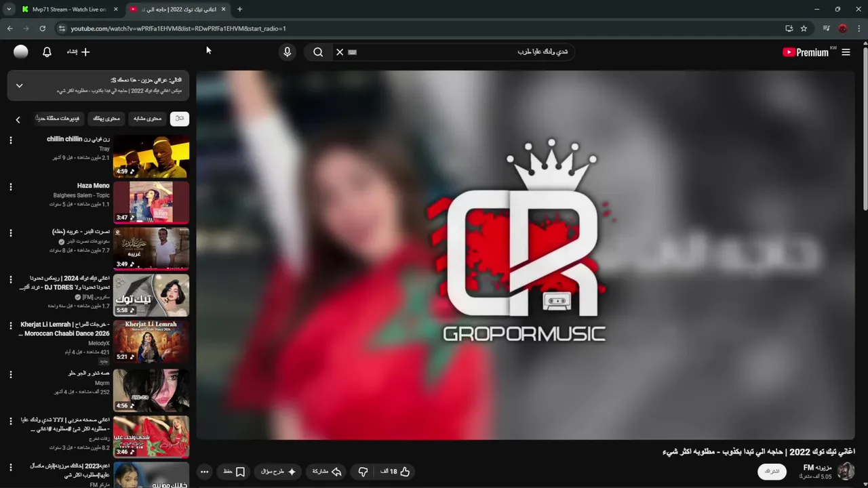Open options for DJ TDRES TikTok 2024 video
This screenshot has height=488, width=868.
click(x=10, y=280)
